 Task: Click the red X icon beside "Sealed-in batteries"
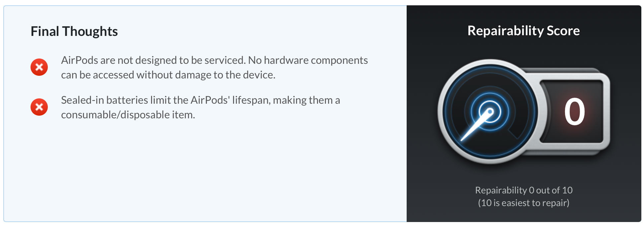(39, 107)
